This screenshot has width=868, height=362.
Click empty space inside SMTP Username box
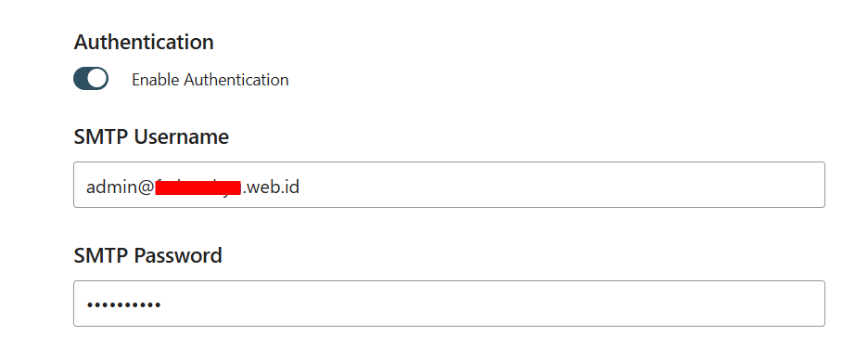click(x=554, y=185)
